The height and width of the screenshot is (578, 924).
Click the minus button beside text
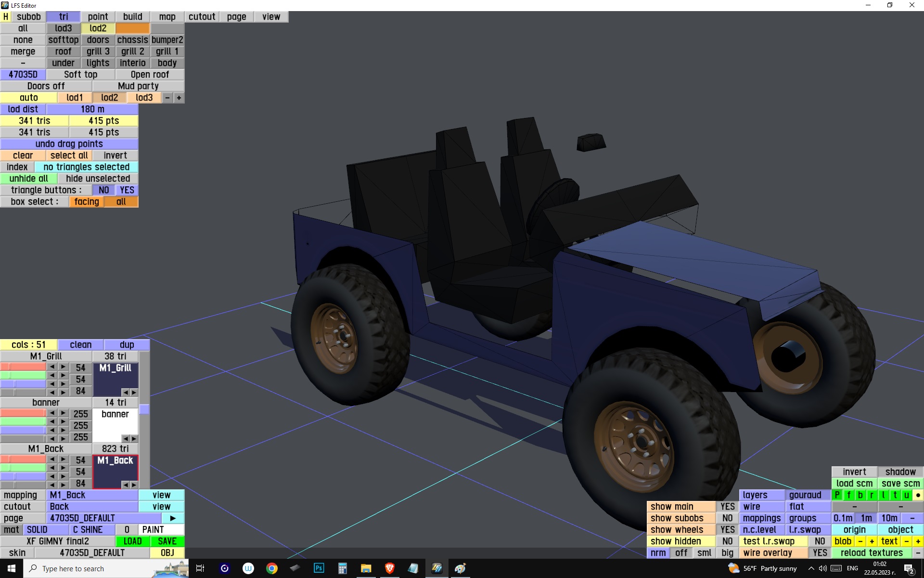coord(907,541)
